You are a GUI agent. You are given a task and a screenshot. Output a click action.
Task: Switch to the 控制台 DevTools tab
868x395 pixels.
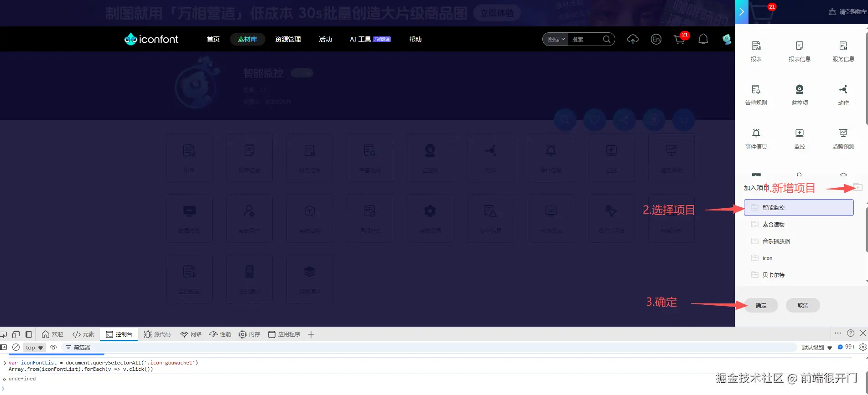pos(119,334)
